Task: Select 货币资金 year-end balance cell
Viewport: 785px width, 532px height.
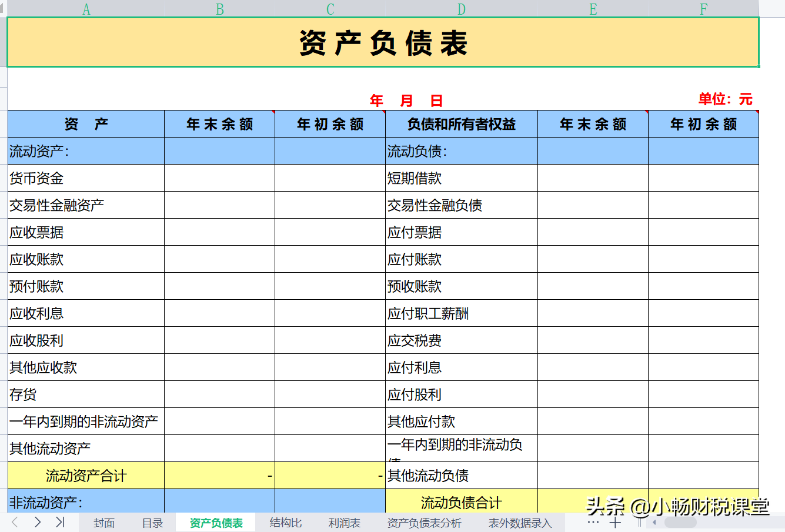Action: tap(219, 178)
